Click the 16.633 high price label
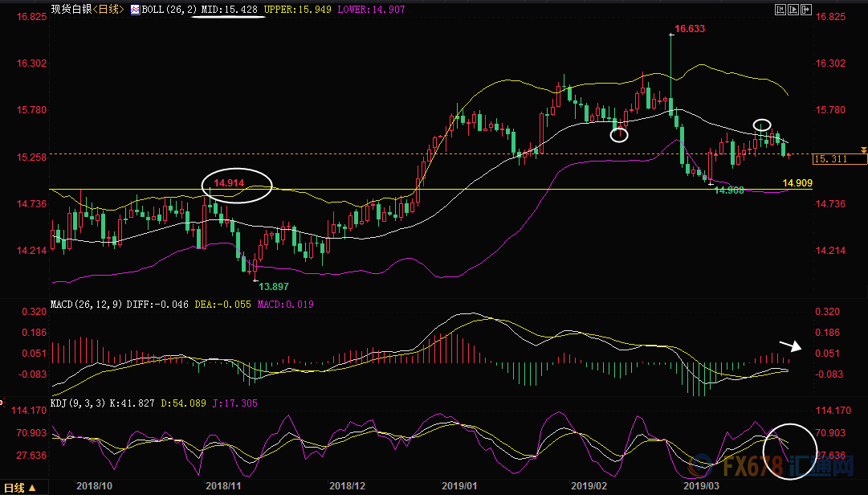The height and width of the screenshot is (495, 868). [x=690, y=28]
